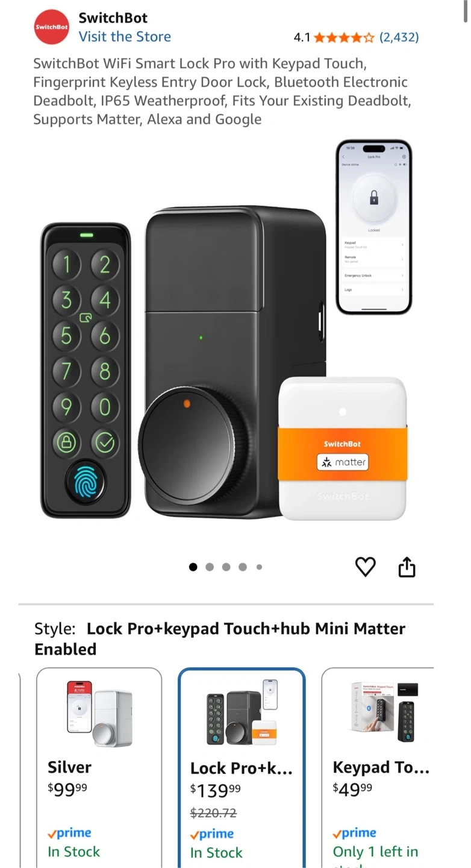The image size is (471, 868).
Task: Tap the 4.1 rating number
Action: point(302,37)
